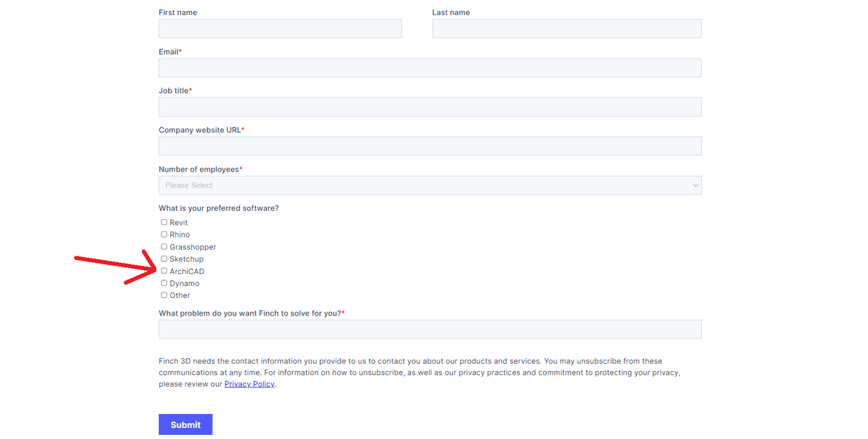Submit the contact form
The width and height of the screenshot is (868, 439).
click(185, 425)
